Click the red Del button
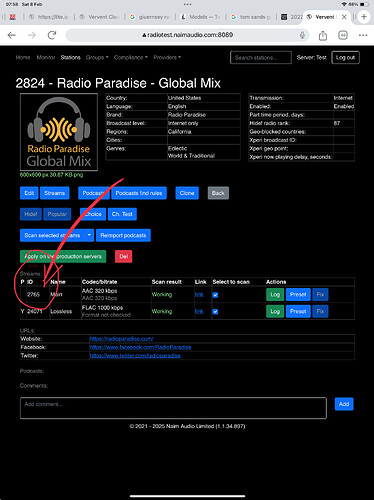 coord(124,256)
